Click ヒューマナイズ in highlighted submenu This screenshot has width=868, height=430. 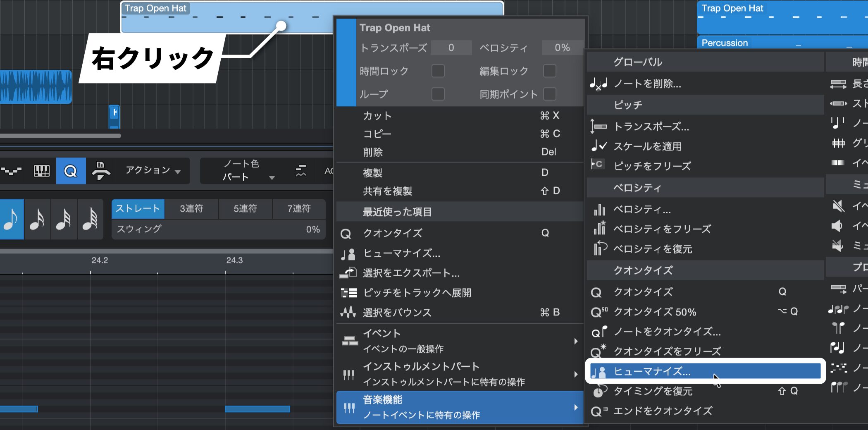click(x=652, y=371)
